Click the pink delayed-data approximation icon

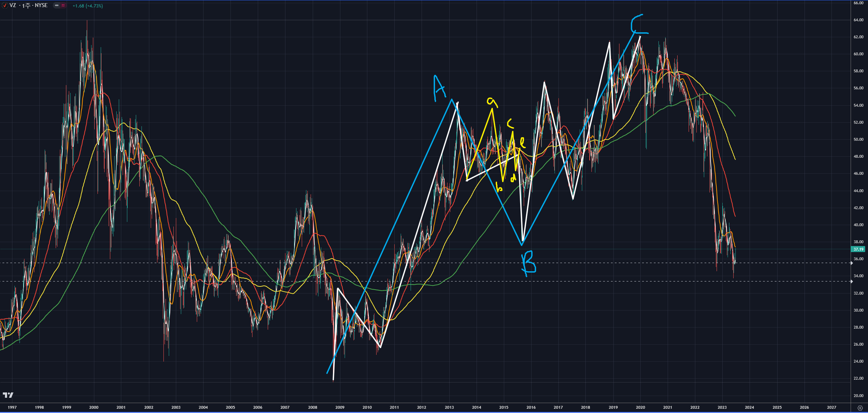click(x=63, y=6)
